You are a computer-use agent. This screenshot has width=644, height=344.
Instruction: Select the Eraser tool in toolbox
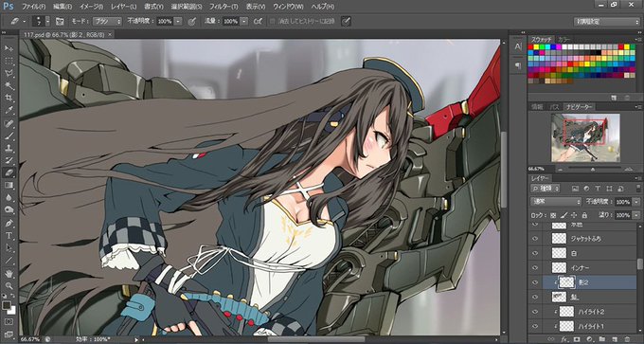9,173
